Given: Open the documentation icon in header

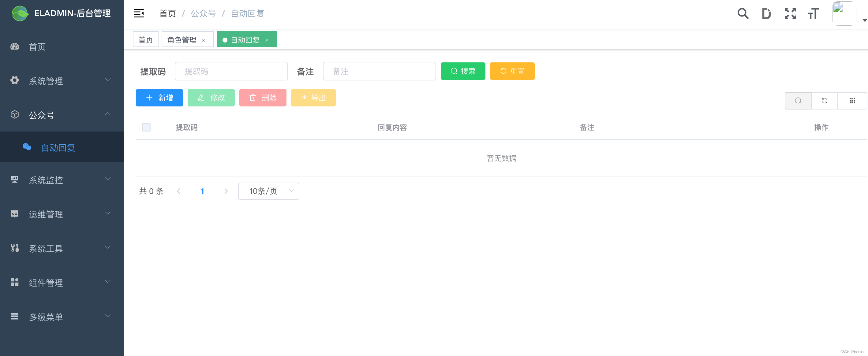Looking at the screenshot, I should 766,13.
